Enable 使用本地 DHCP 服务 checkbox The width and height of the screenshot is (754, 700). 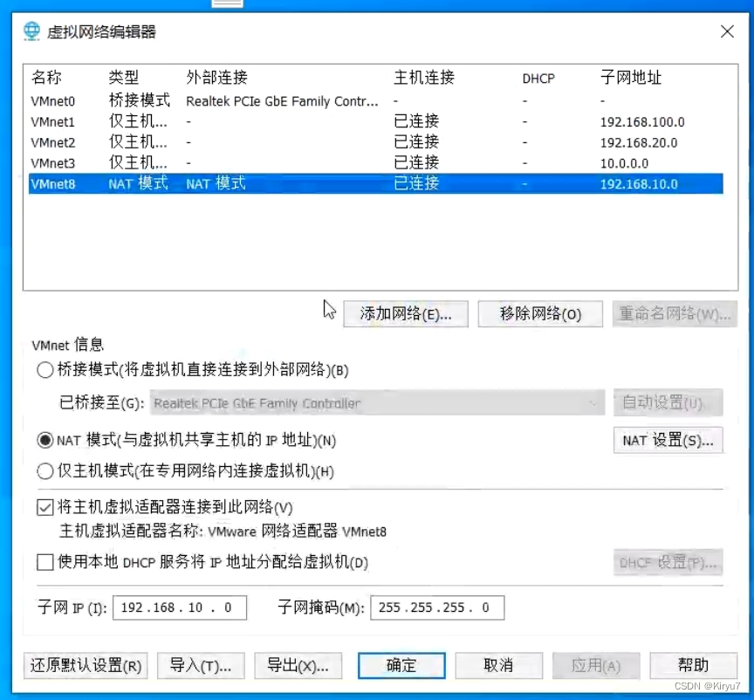click(45, 562)
